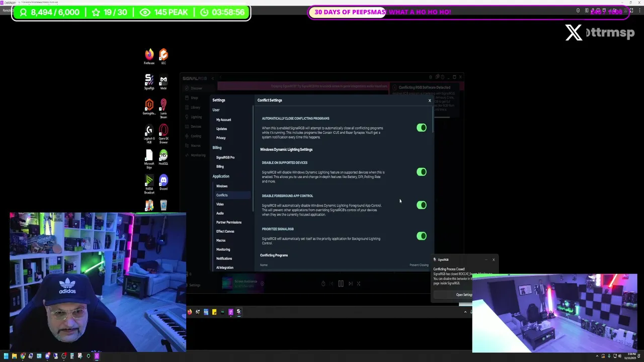This screenshot has height=362, width=644.
Task: Open the Privacy settings page
Action: (x=221, y=138)
